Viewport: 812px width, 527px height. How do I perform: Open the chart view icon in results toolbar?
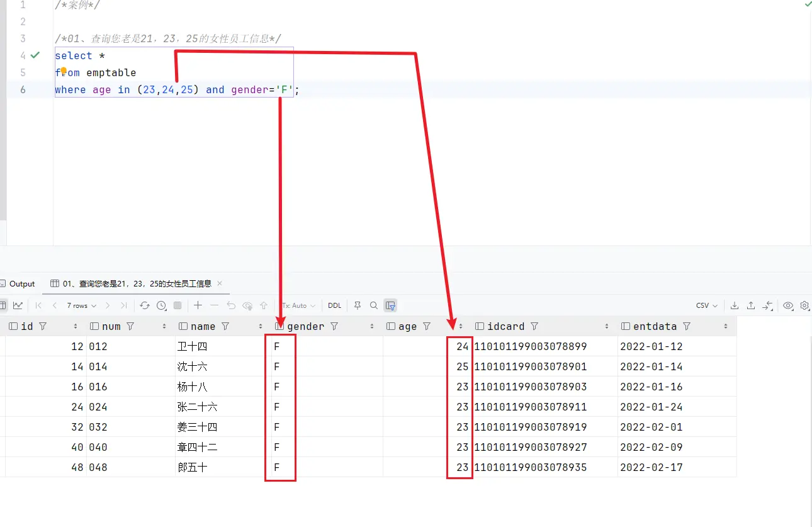18,305
